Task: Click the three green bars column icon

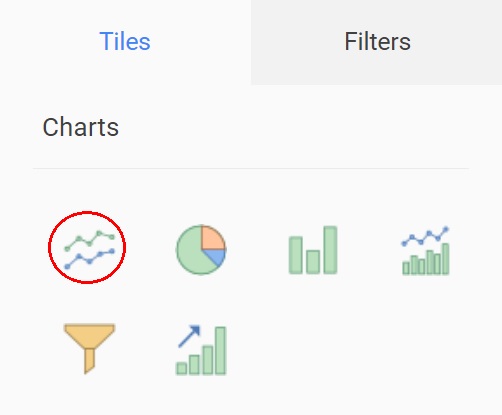Action: tap(313, 250)
